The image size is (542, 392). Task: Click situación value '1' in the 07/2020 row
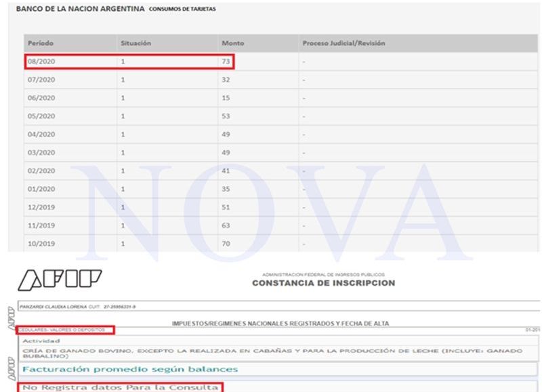(123, 80)
